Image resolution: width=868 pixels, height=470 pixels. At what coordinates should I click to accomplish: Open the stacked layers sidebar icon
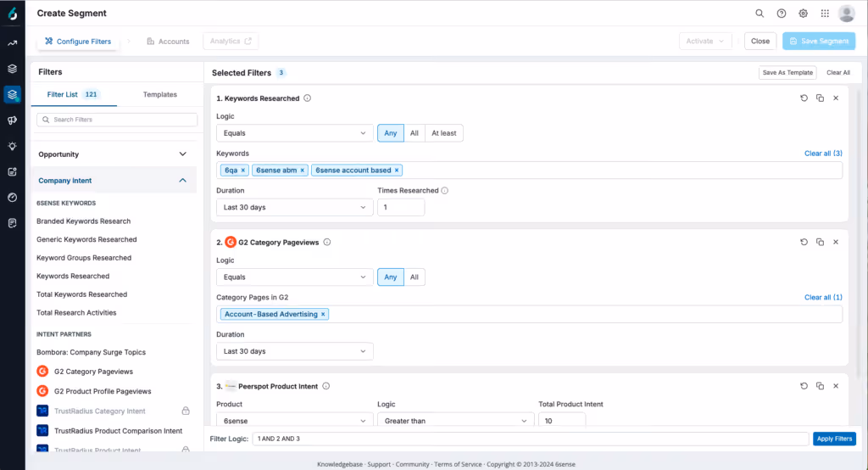pyautogui.click(x=12, y=69)
